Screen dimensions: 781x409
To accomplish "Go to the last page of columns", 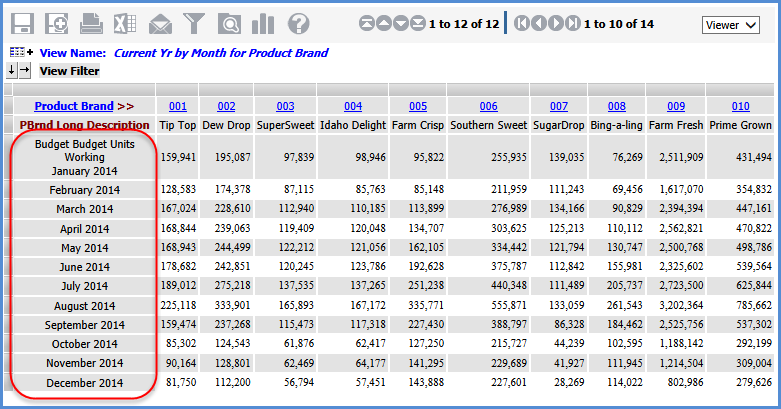I will pos(572,23).
